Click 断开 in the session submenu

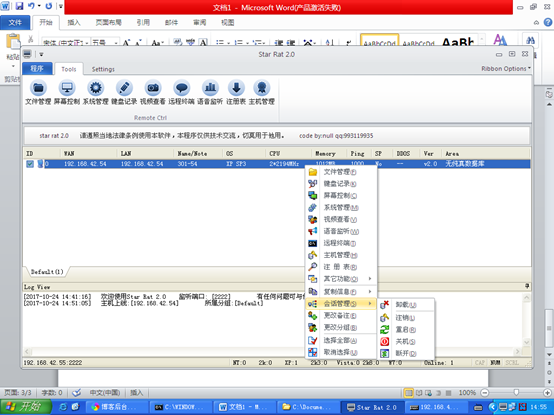[406, 353]
